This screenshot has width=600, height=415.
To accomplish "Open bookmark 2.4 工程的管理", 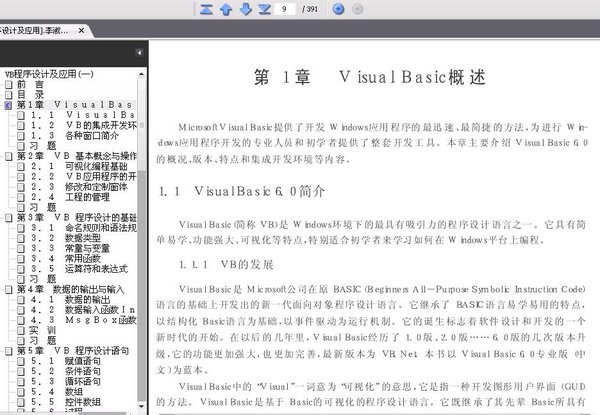I will pyautogui.click(x=70, y=197).
